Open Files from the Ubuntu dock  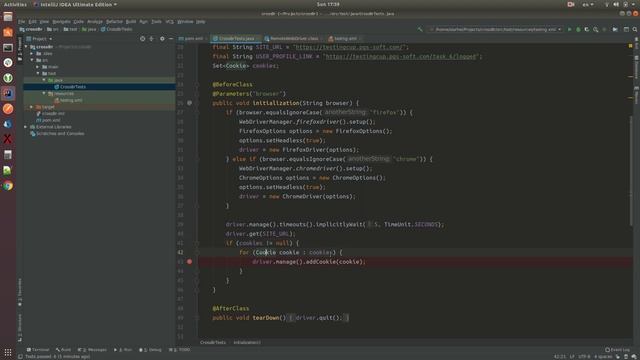coord(8,17)
